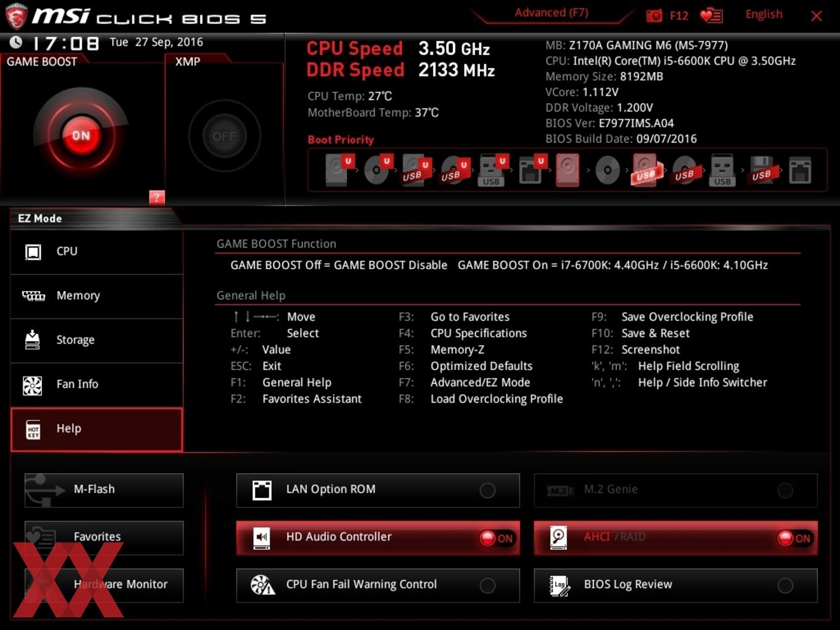Click the Boot Priority label
Image resolution: width=840 pixels, height=630 pixels.
340,140
